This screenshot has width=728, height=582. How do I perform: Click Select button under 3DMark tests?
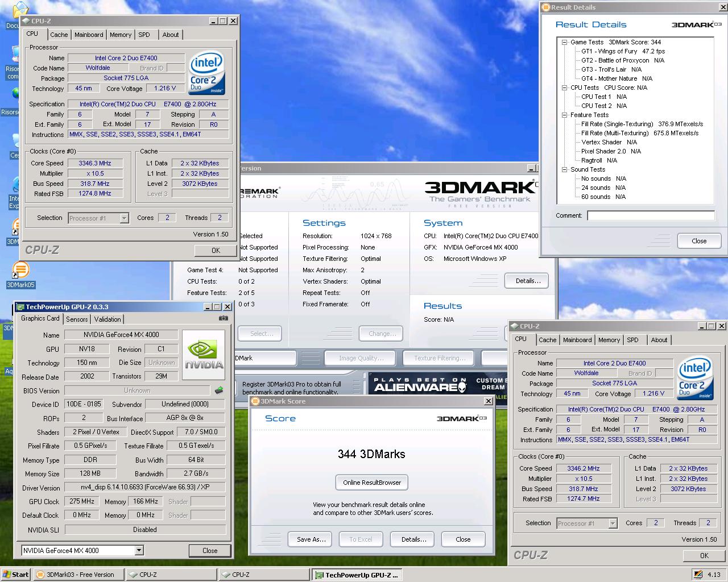261,334
